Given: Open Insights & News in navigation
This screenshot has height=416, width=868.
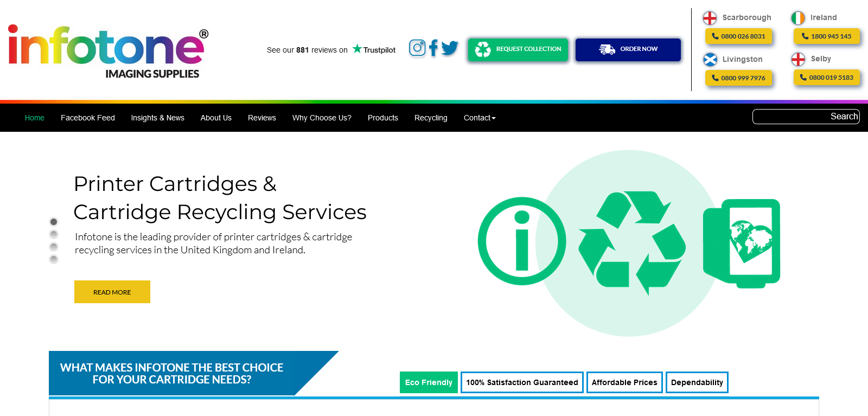Looking at the screenshot, I should point(158,118).
